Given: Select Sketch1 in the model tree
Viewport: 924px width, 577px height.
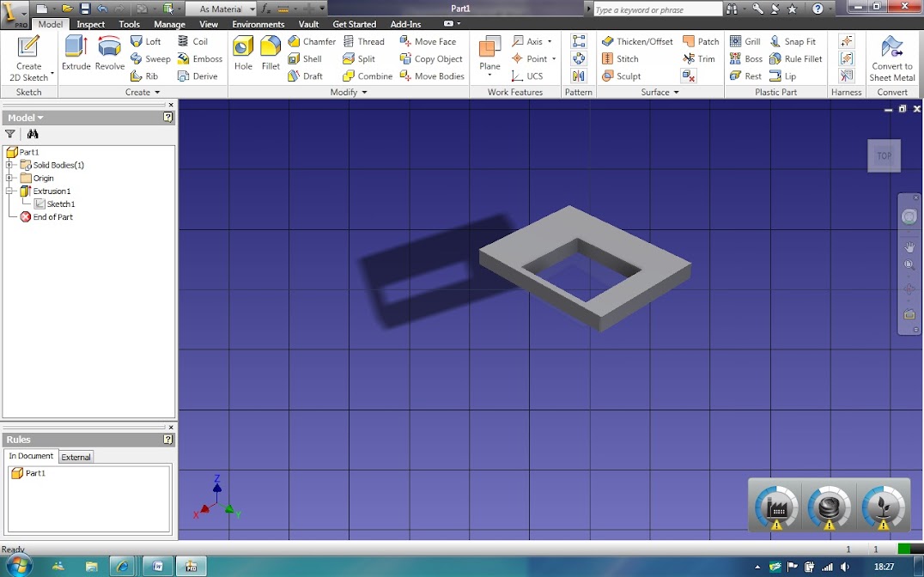Looking at the screenshot, I should point(55,203).
